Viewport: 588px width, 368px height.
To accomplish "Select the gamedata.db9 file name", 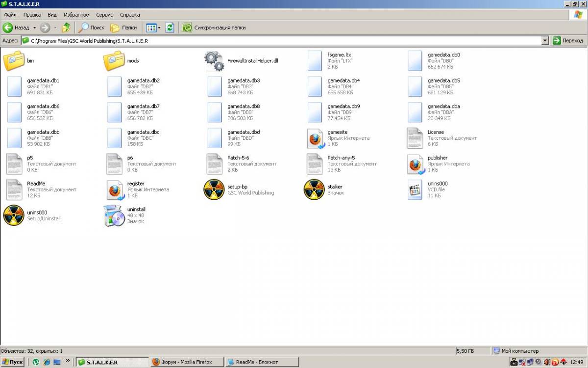I will [x=343, y=106].
